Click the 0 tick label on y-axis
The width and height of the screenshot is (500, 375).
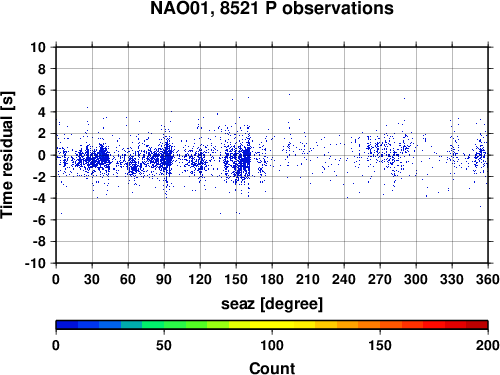pyautogui.click(x=42, y=155)
